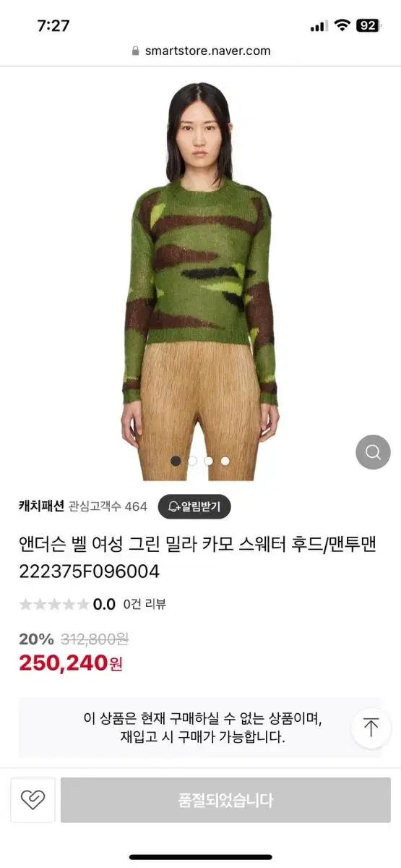Tap the magnifier zoom icon on product image
401x868 pixels.
click(373, 453)
